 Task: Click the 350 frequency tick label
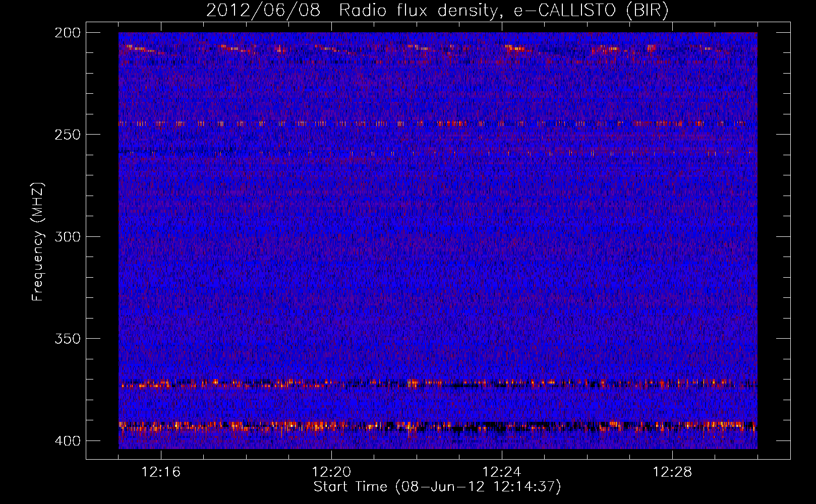67,339
